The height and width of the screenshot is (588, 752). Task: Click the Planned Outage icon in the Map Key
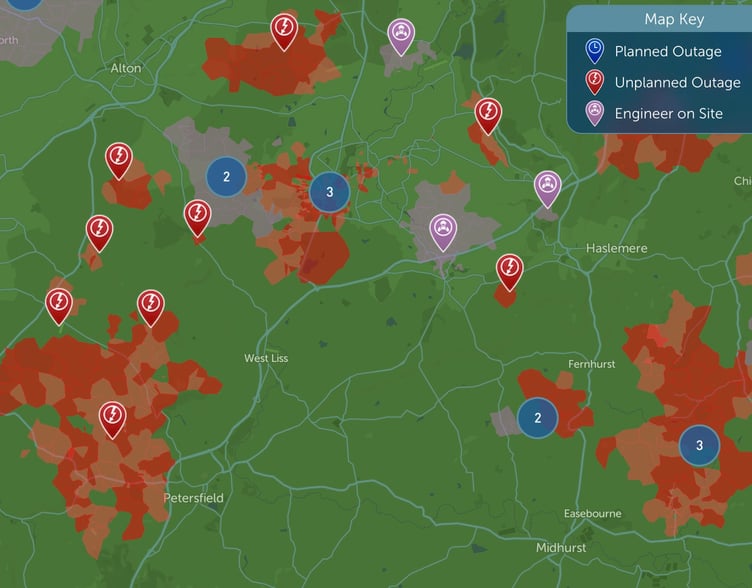point(595,51)
